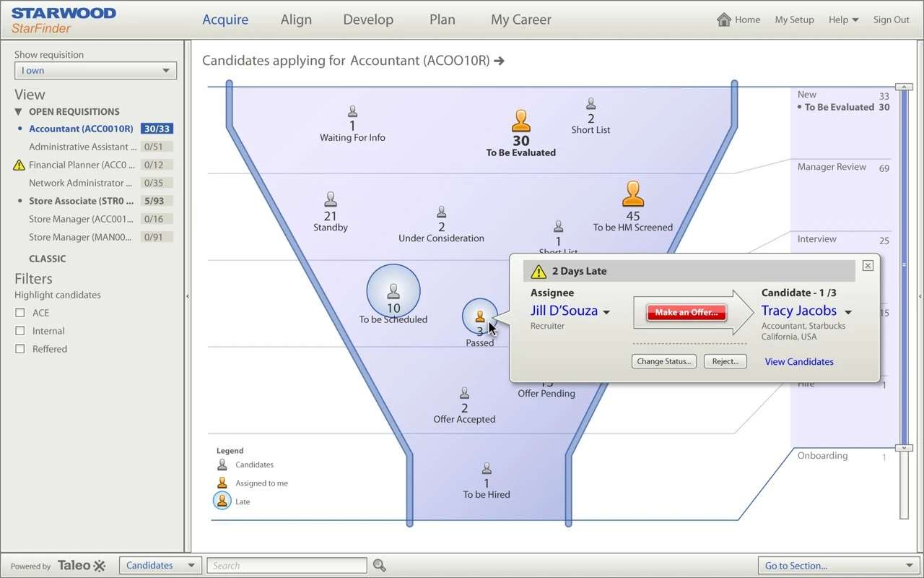Click the upper Short List candidate icon
Image resolution: width=924 pixels, height=578 pixels.
[x=590, y=104]
